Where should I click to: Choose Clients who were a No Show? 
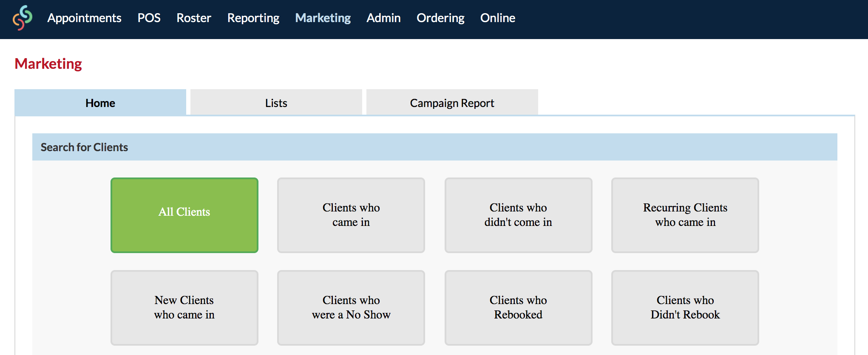tap(351, 308)
